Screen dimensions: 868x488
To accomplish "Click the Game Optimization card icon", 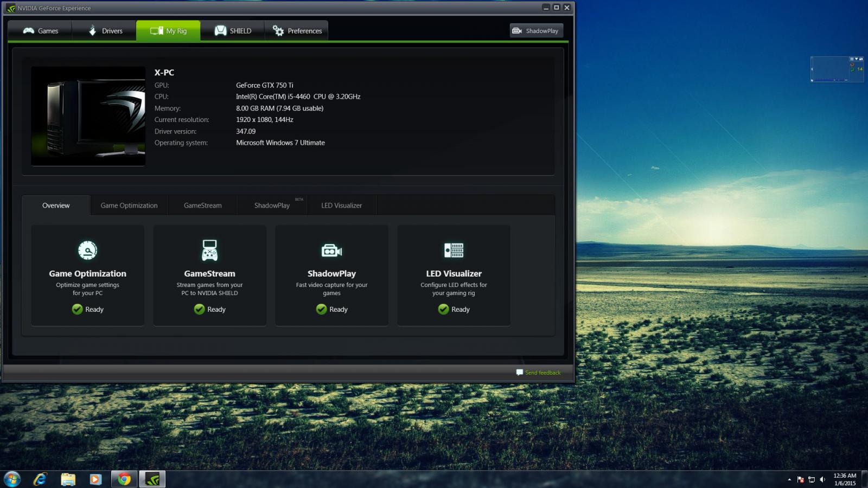I will click(87, 250).
